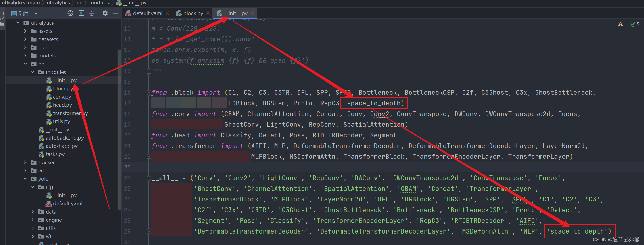Click the Collapse All icon in project toolbar
This screenshot has width=644, height=245.
tap(92, 13)
